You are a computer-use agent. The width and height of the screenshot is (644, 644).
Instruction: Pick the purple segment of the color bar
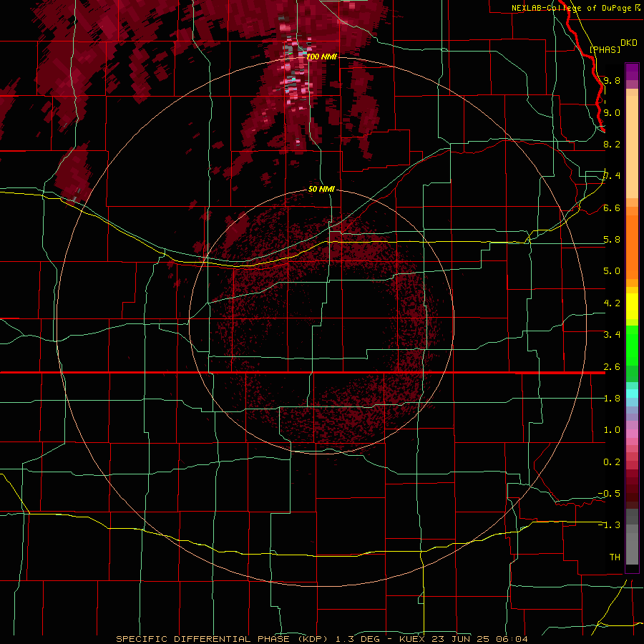pyautogui.click(x=632, y=72)
